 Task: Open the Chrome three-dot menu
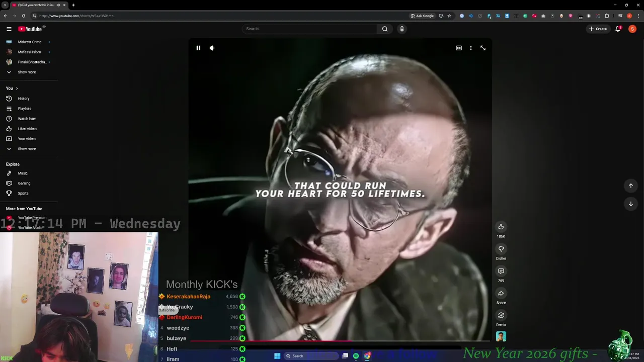point(638,16)
